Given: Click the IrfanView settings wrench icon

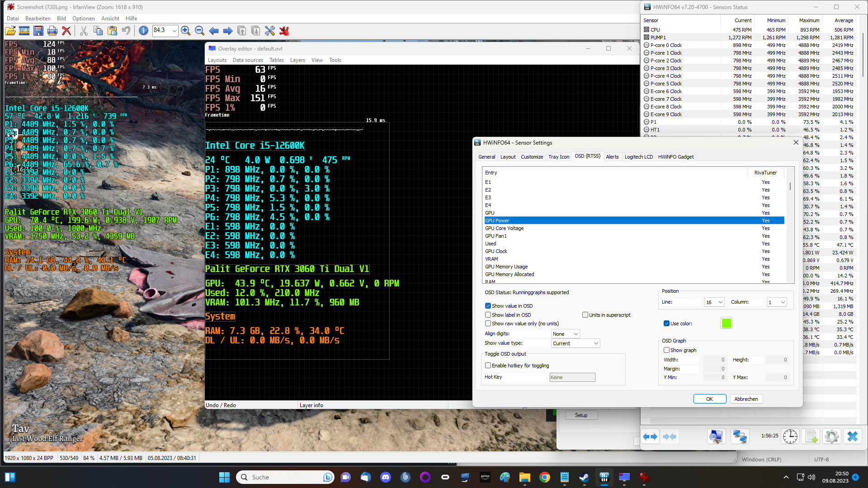Looking at the screenshot, I should point(270,31).
